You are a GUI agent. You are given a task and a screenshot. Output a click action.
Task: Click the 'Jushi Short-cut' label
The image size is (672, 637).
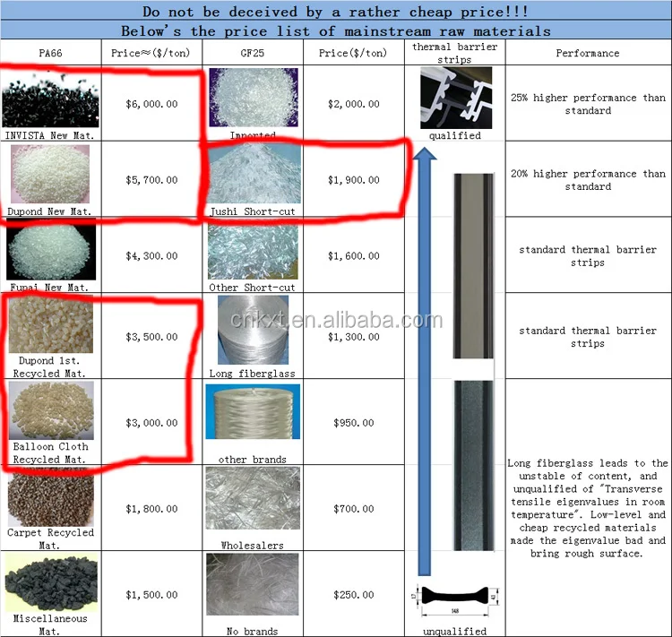pyautogui.click(x=253, y=211)
